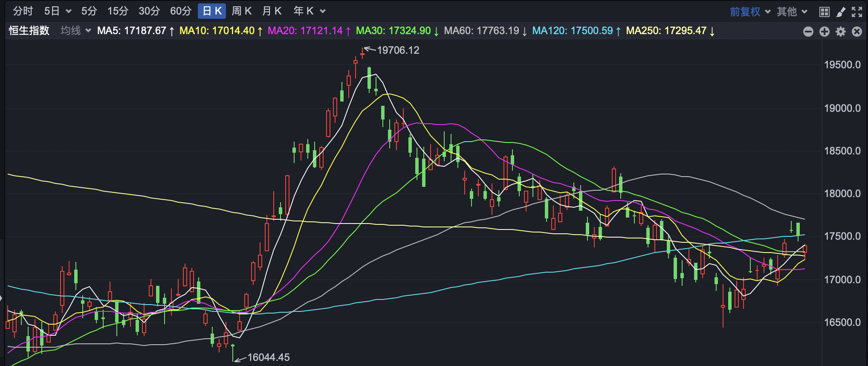868x366 pixels.
Task: Click the 恒生指数 index name
Action: tap(29, 30)
